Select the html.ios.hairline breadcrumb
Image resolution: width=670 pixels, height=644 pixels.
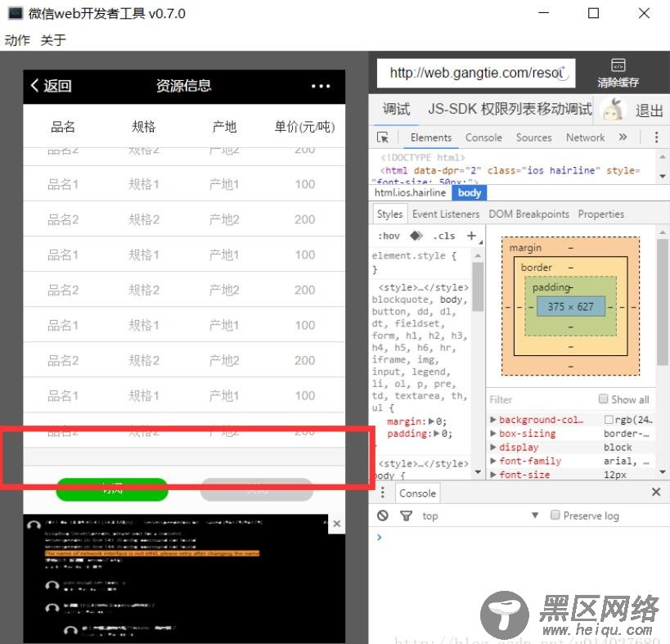tap(410, 193)
